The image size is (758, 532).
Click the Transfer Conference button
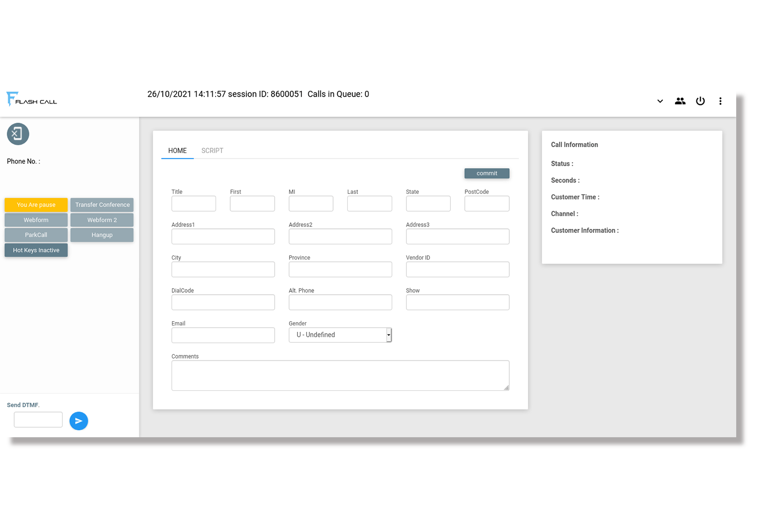(101, 205)
